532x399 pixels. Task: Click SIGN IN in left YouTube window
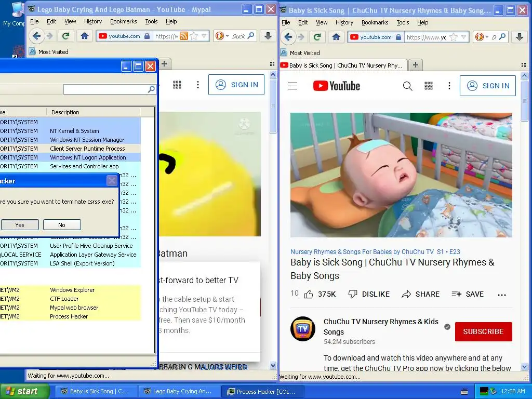click(x=236, y=85)
